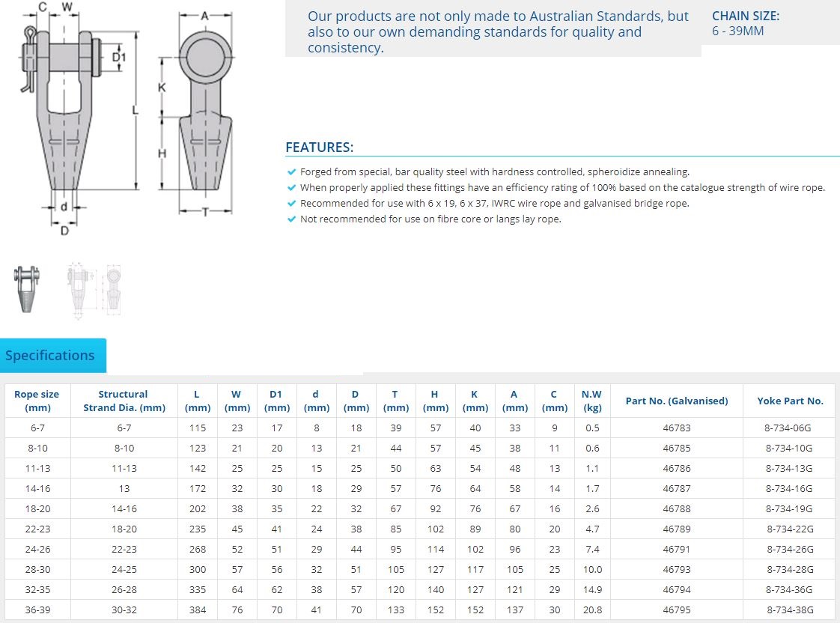Click yoke part 8-734-10G
Viewport: 840px width, 623px height.
click(789, 449)
